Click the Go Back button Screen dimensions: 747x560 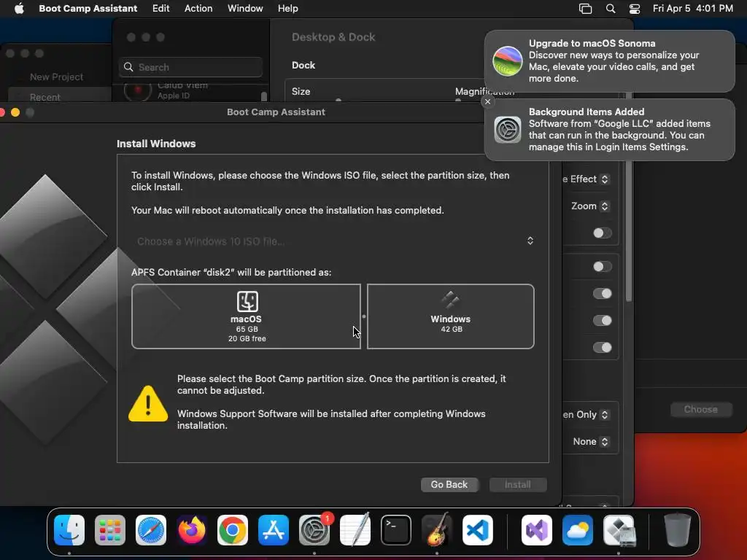coord(449,484)
